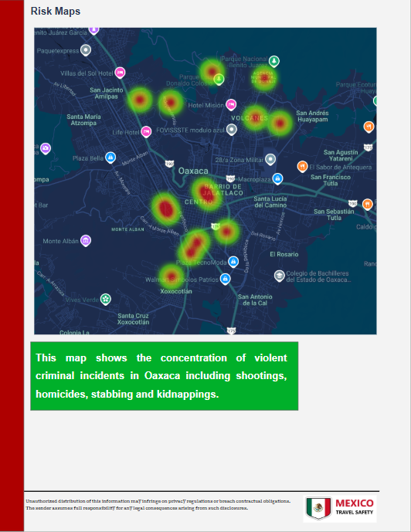Select the Macroplaza shopping pin
411x532 pixels.
point(277,178)
